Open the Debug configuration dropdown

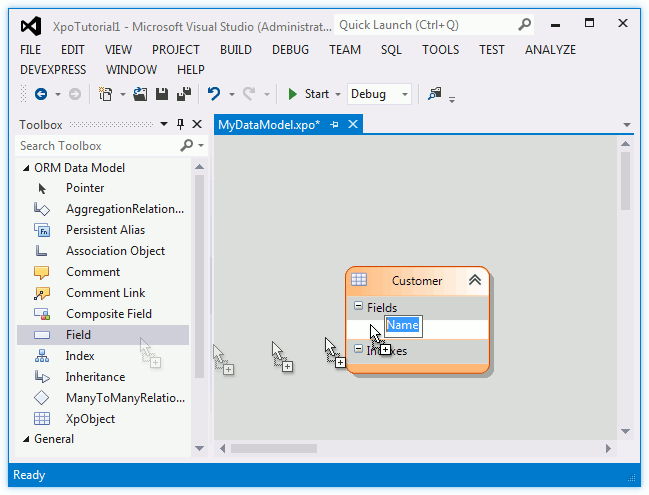tap(404, 94)
